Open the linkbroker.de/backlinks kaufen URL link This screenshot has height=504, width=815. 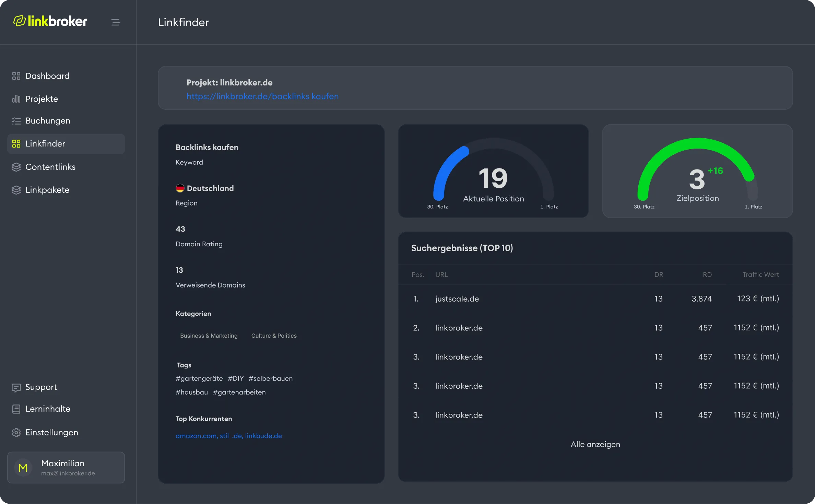262,96
